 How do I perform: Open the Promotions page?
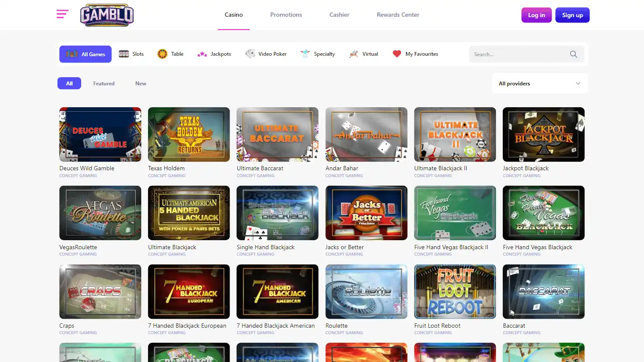(x=286, y=15)
